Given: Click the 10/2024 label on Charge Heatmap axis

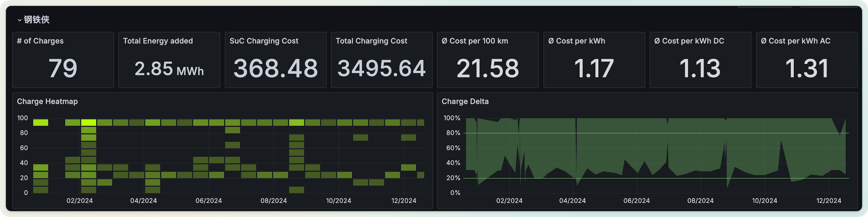Looking at the screenshot, I should click(339, 200).
